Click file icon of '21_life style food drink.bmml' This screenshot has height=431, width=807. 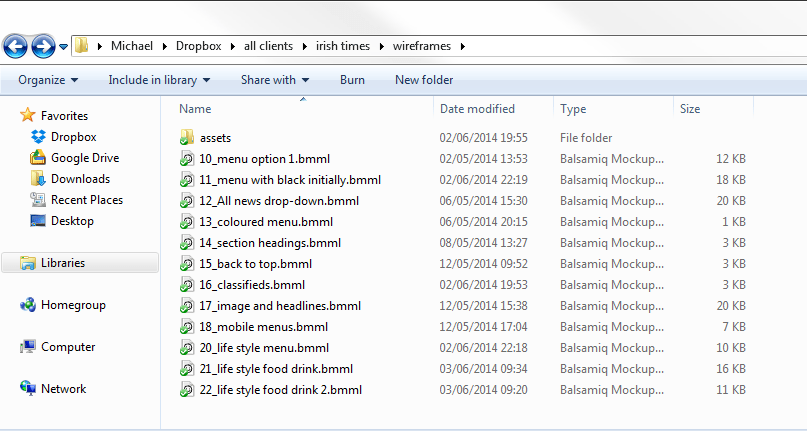(x=186, y=369)
